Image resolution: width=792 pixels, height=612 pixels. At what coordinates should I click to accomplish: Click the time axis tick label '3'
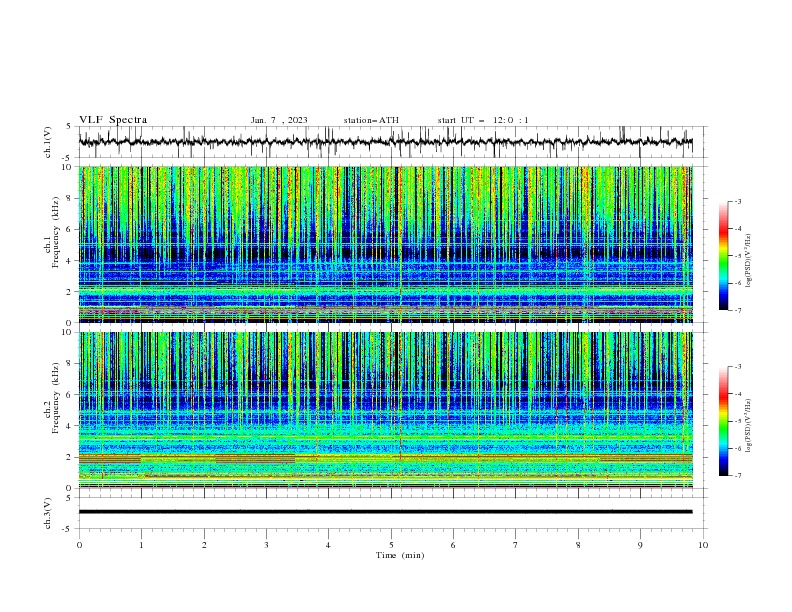click(266, 545)
